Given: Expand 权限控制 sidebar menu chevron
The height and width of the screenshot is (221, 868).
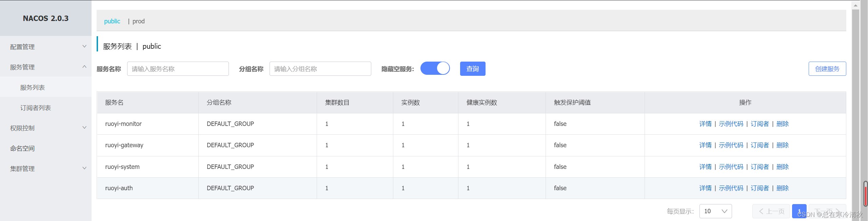Looking at the screenshot, I should 84,128.
